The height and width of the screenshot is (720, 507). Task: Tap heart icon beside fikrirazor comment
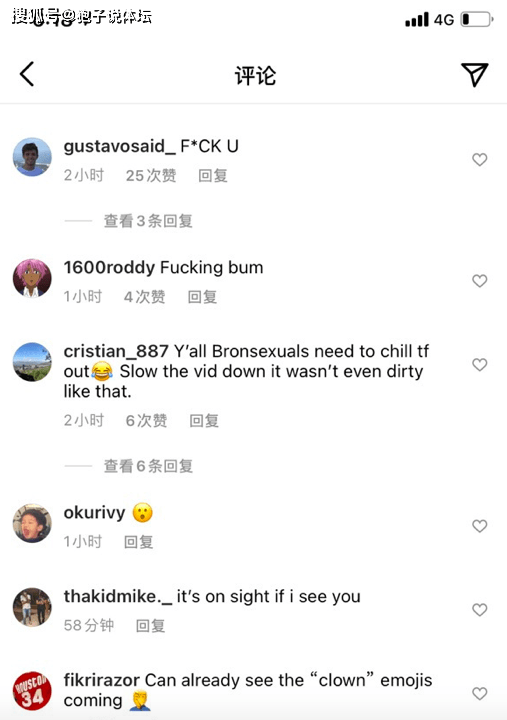(479, 693)
